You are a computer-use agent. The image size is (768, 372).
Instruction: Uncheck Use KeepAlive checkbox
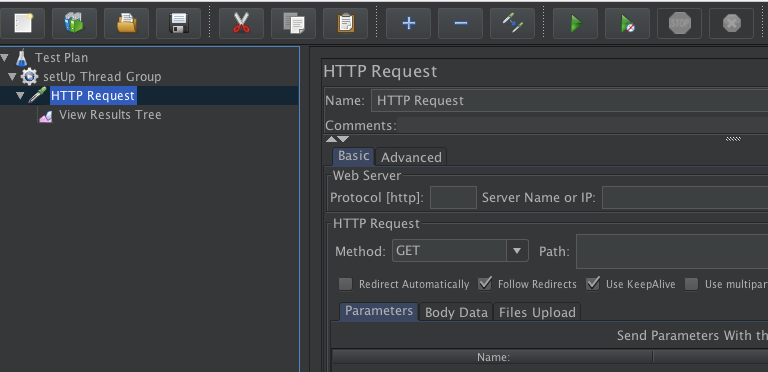pyautogui.click(x=593, y=284)
